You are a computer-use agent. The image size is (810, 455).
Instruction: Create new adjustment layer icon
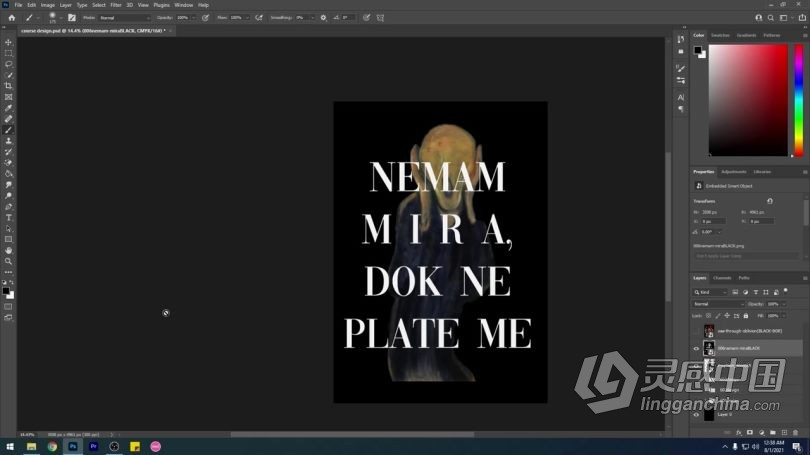click(761, 432)
